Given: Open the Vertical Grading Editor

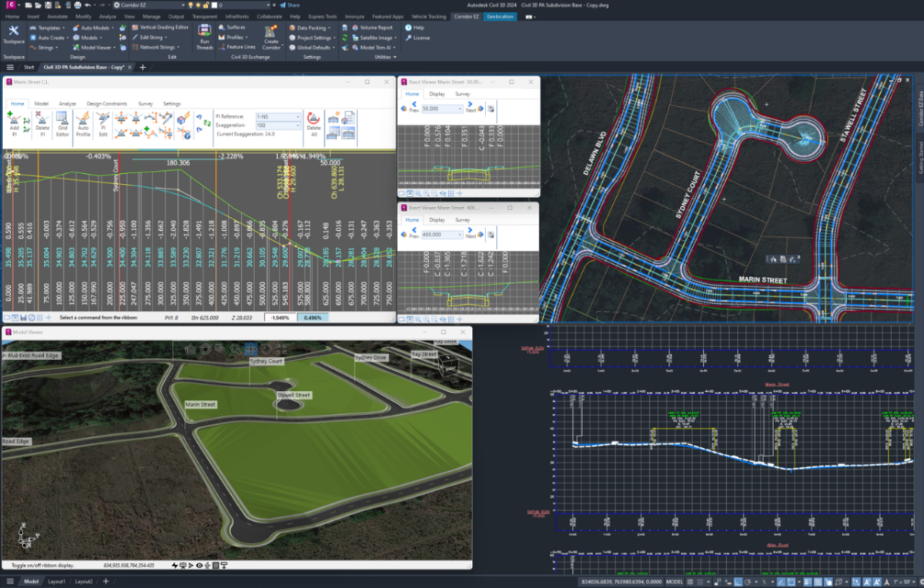Looking at the screenshot, I should click(159, 27).
